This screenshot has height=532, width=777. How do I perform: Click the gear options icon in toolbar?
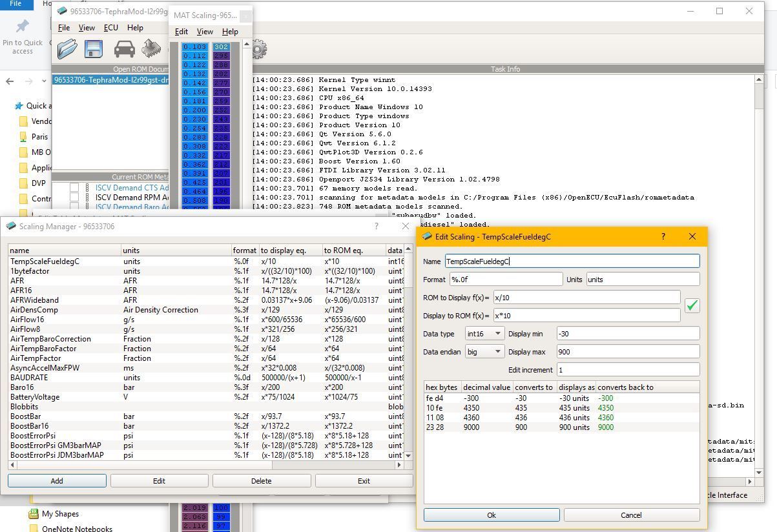[x=258, y=49]
